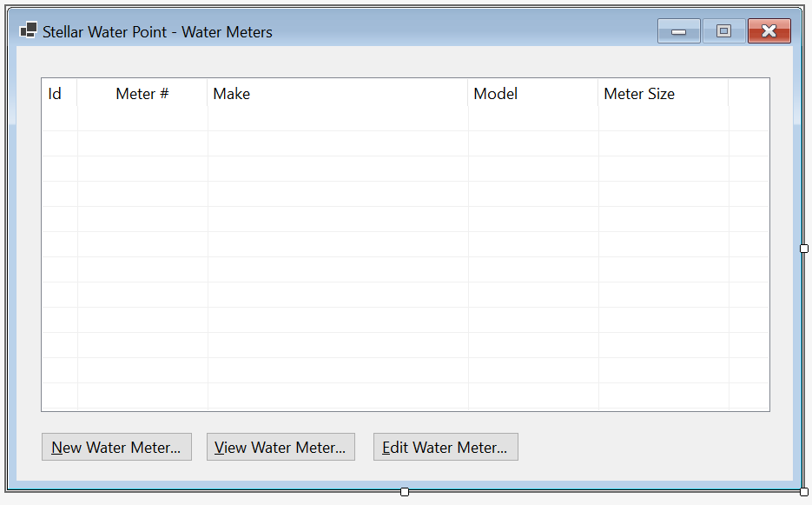Select the Model column header
Viewport: 812px width, 505px height.
coord(533,93)
